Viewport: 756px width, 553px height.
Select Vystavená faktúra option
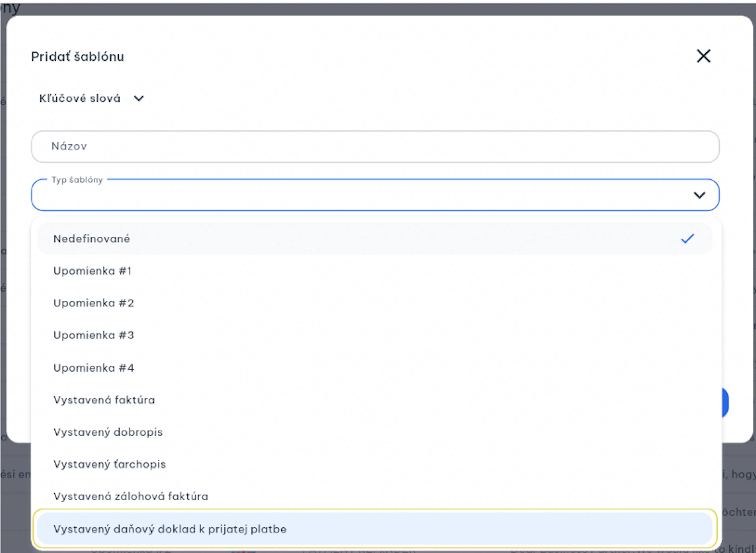pos(375,400)
